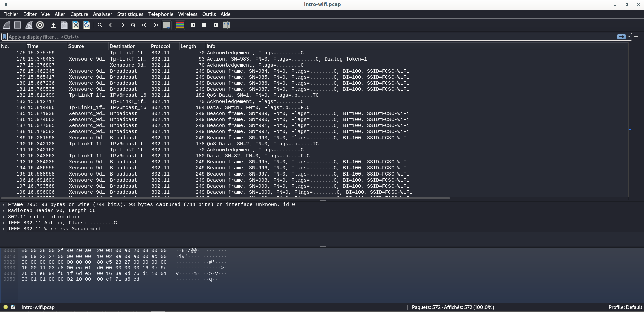644x312 pixels.
Task: Add a display filter button (plus)
Action: coord(636,37)
